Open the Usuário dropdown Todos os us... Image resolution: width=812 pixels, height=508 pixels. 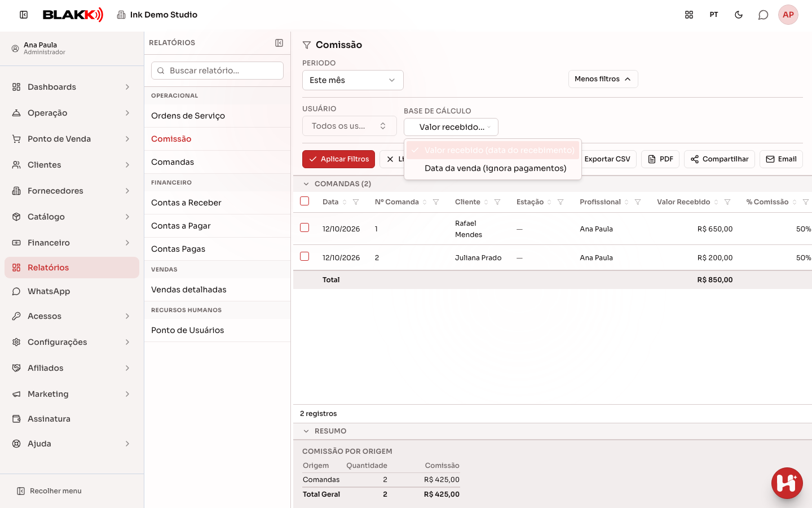click(350, 126)
